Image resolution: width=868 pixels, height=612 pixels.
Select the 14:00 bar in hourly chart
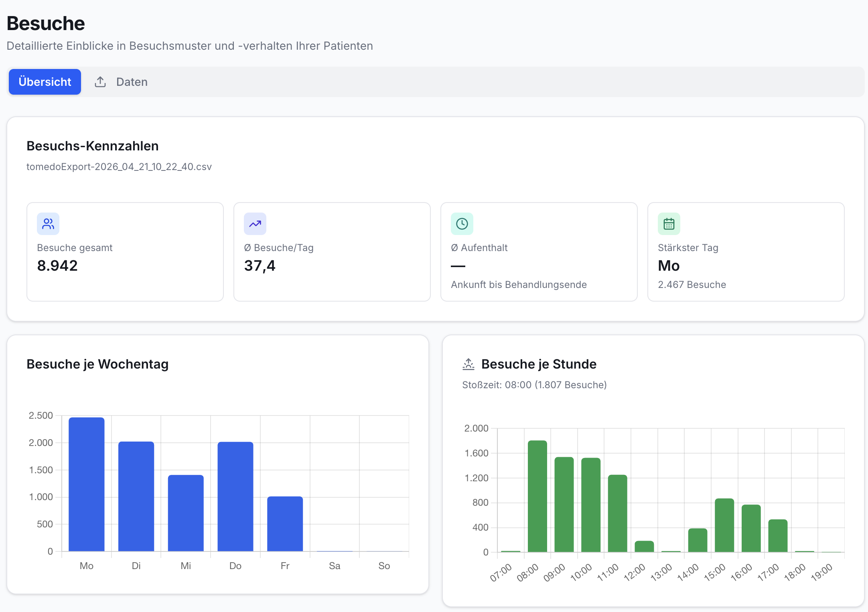(x=698, y=540)
